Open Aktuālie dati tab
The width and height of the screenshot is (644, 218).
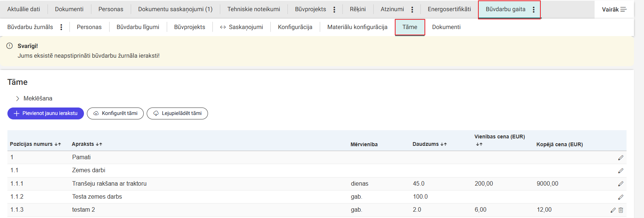pos(24,9)
